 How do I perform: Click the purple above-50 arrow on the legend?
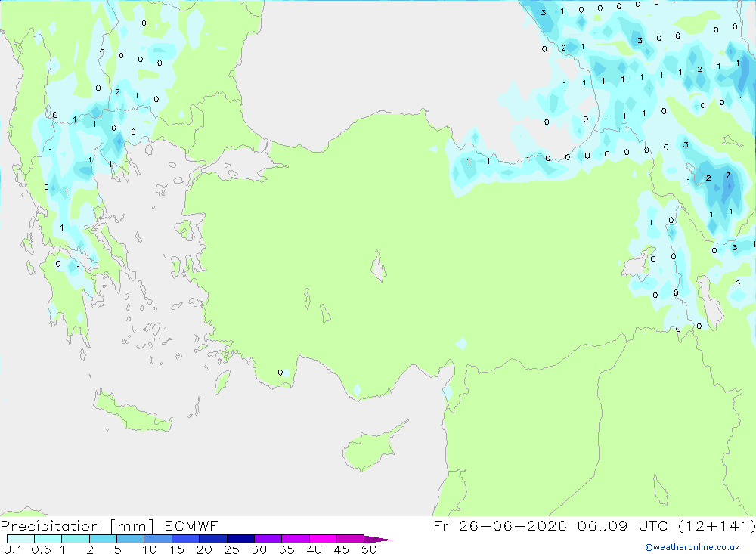click(x=377, y=539)
